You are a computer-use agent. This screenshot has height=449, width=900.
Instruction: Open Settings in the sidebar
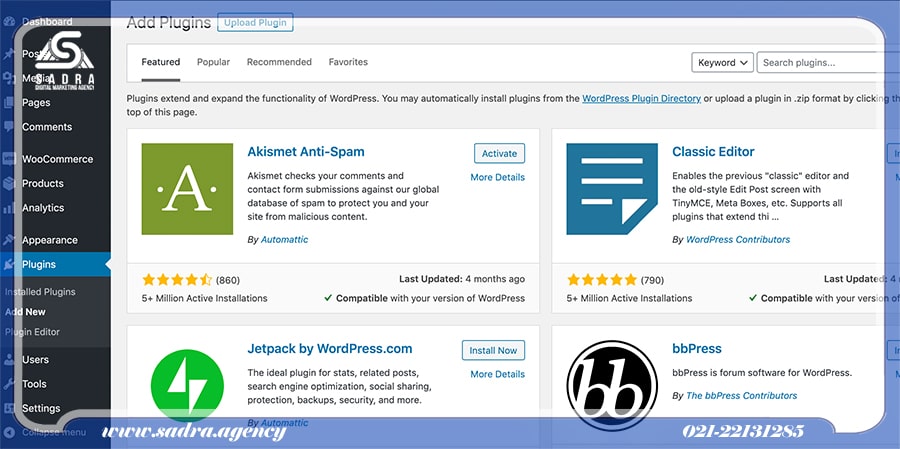(x=41, y=408)
